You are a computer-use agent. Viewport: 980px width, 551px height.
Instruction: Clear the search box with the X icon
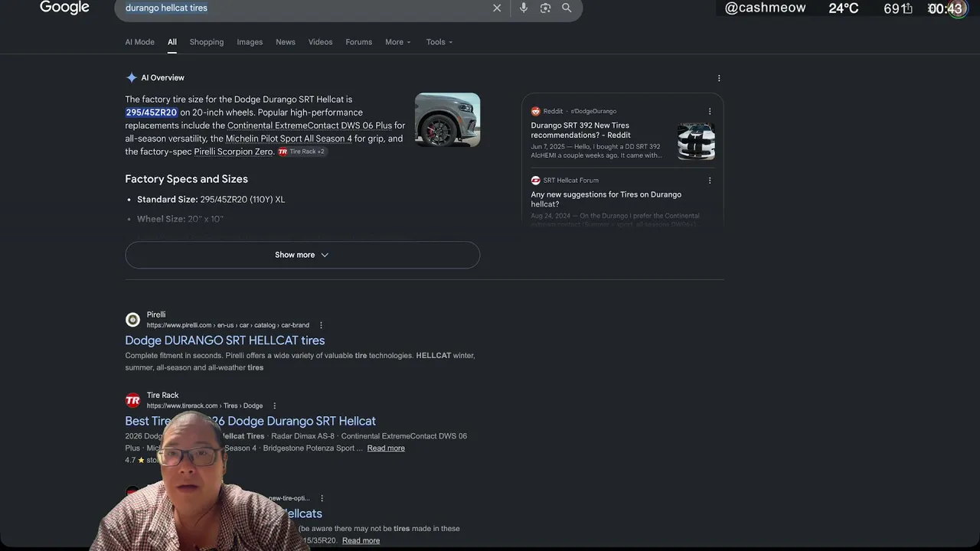497,8
